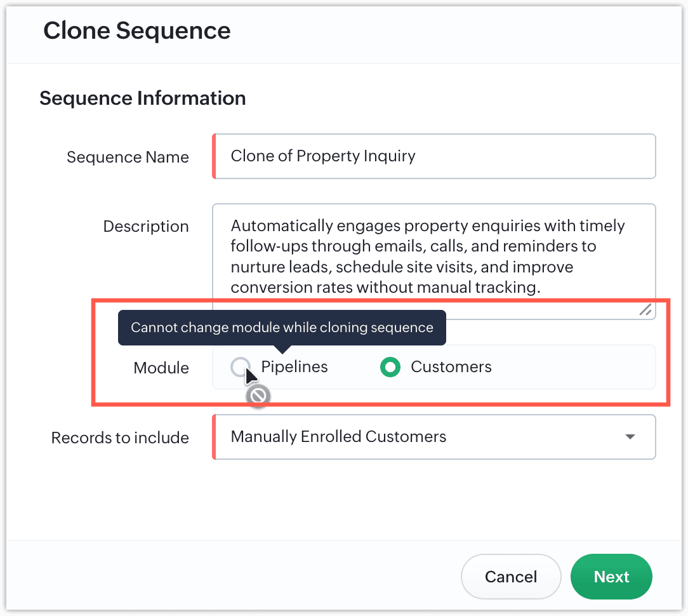Click the dropdown arrow beside Manually Enrolled Customers
The height and width of the screenshot is (616, 688).
[x=630, y=437]
